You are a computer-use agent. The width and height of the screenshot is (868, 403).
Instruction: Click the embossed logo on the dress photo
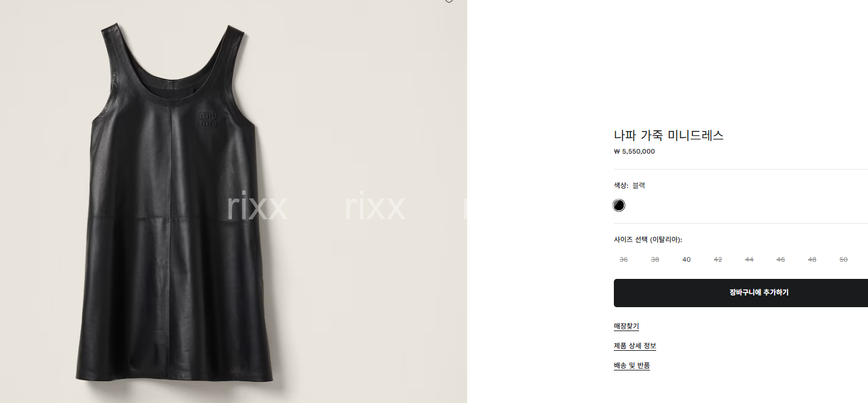[x=209, y=119]
